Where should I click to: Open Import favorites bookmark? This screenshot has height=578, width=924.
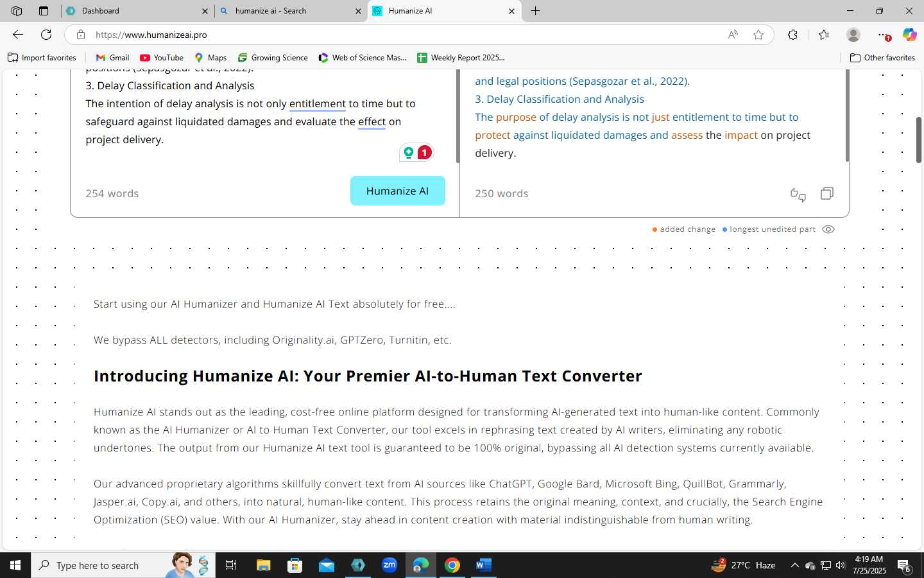42,58
